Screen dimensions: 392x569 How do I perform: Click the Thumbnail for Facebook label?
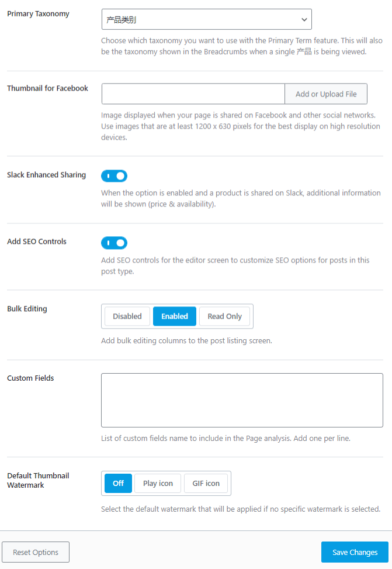47,88
